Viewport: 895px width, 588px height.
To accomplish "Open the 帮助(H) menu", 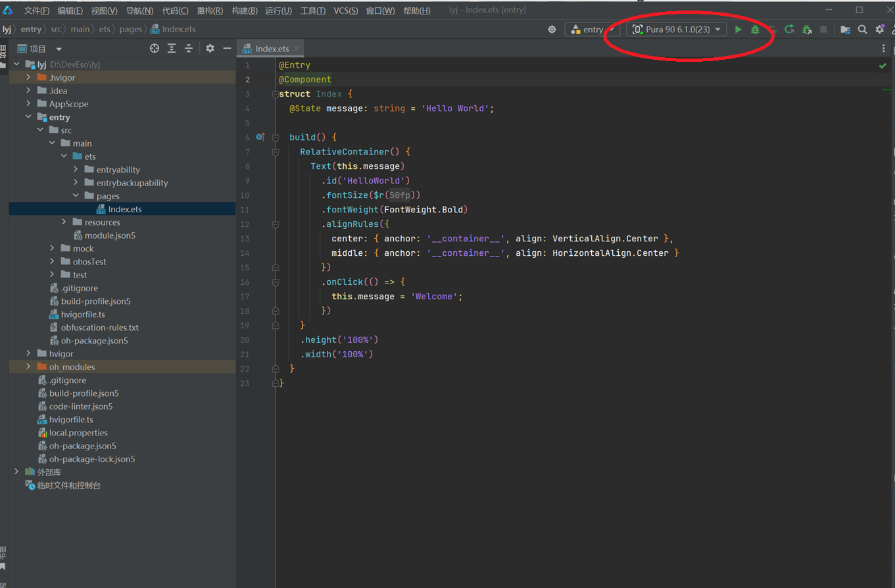I will pos(417,11).
